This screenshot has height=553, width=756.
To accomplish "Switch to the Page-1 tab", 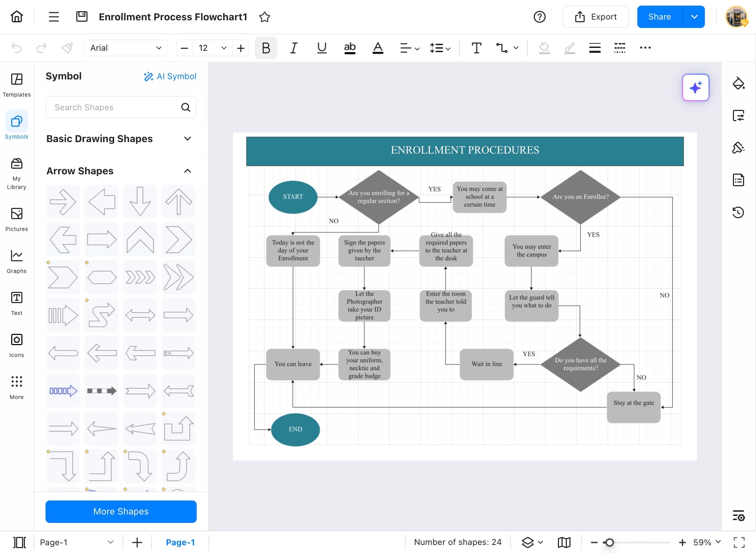I will pyautogui.click(x=180, y=542).
